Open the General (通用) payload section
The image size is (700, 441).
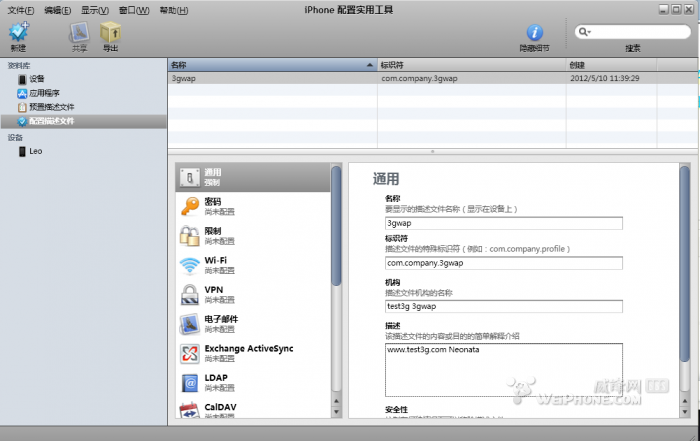coord(253,177)
